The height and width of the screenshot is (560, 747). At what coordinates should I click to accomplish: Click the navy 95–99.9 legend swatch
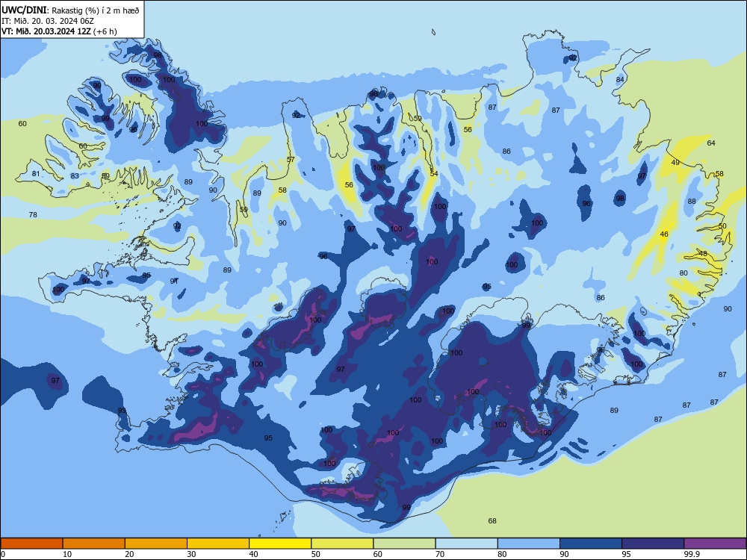[653, 544]
